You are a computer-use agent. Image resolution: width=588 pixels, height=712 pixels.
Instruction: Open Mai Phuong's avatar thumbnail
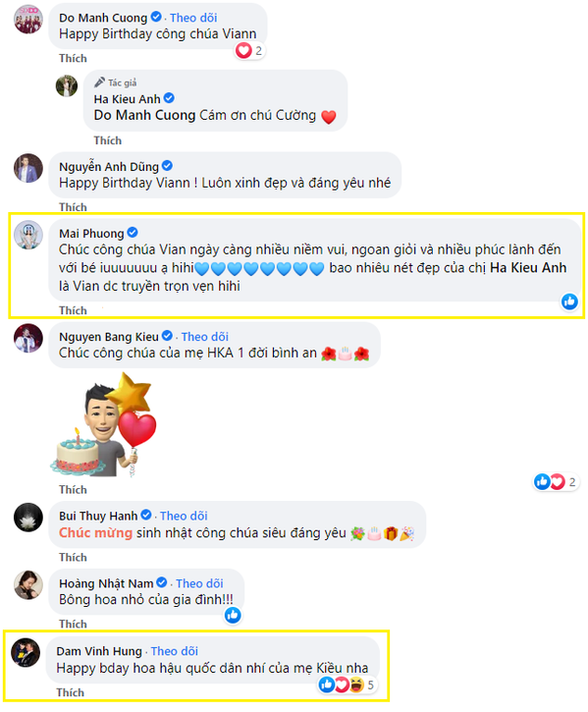[x=28, y=235]
